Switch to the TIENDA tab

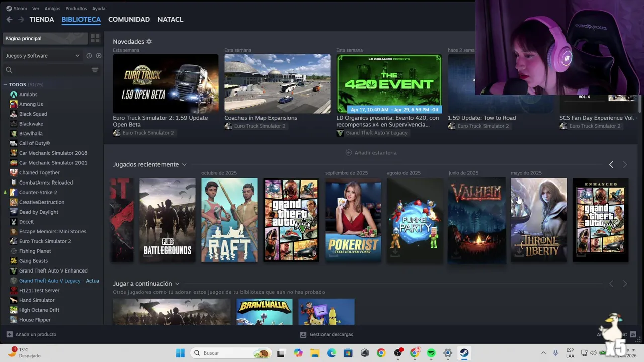click(42, 20)
